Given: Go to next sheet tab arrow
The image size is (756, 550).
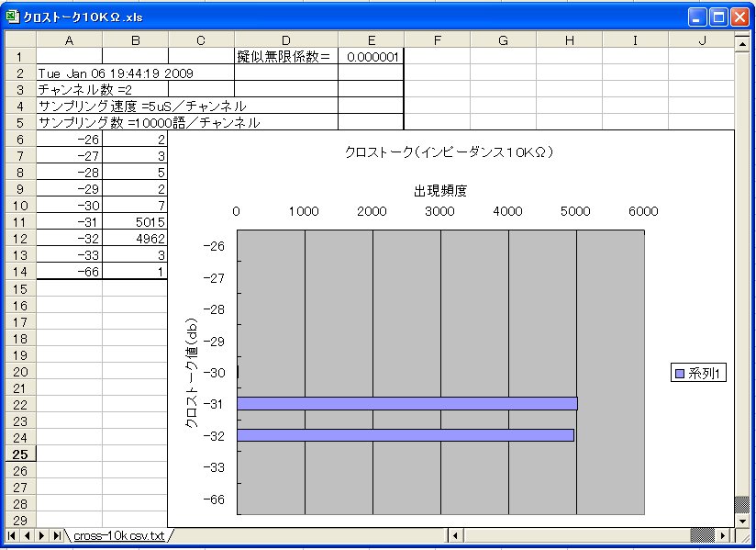Looking at the screenshot, I should pos(42,535).
